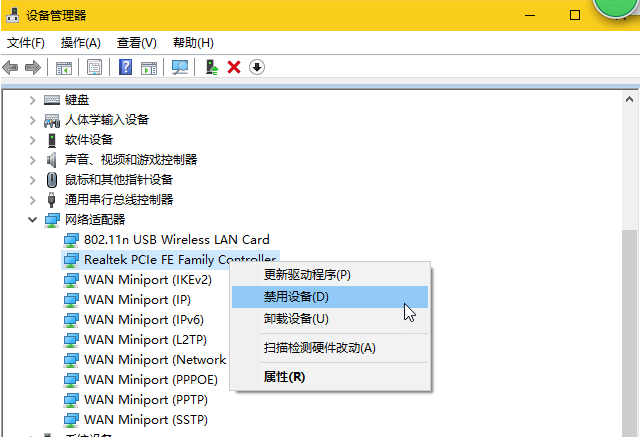Click the down-arrow disable device icon
Screen dimensions: 640x437
pos(257,67)
